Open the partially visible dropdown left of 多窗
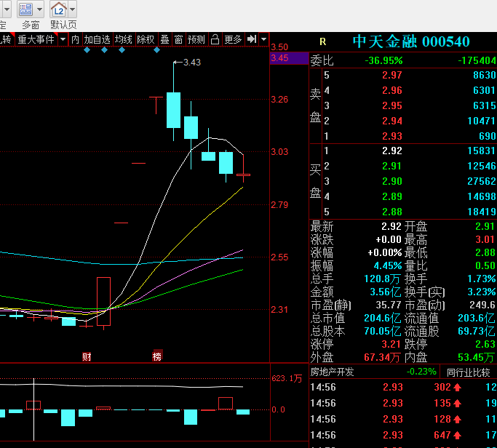The image size is (497, 448). coord(6,9)
